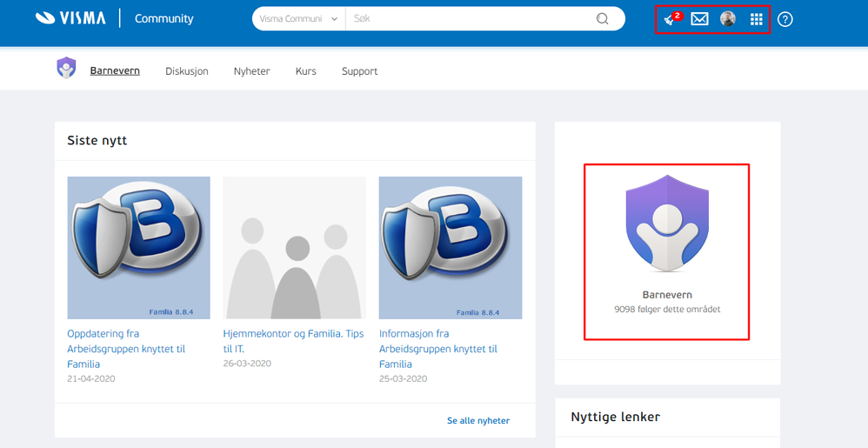
Task: Open thumbnail of Oppdatering fra Arbeidsgruppen article
Action: (x=139, y=248)
